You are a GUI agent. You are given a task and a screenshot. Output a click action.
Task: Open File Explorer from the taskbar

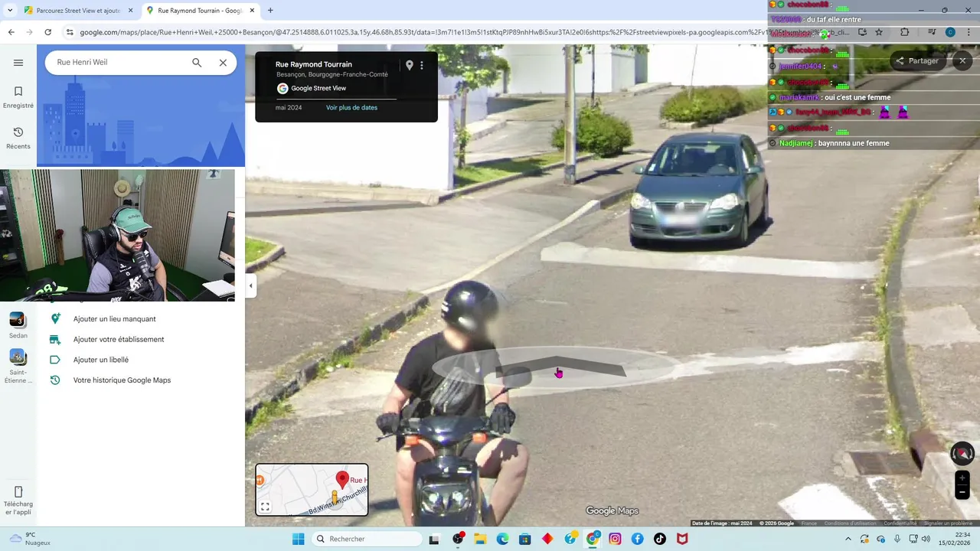[480, 539]
